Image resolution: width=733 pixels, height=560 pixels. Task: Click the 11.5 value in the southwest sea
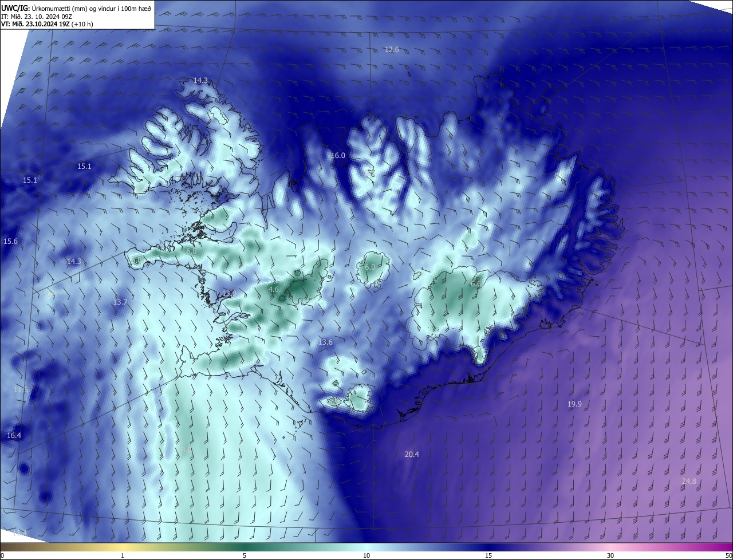[x=21, y=390]
